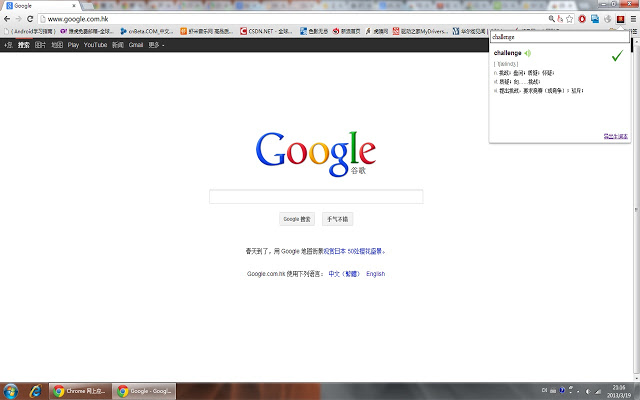Switch to Chrome 网上应用店 taskbar window

[80, 391]
